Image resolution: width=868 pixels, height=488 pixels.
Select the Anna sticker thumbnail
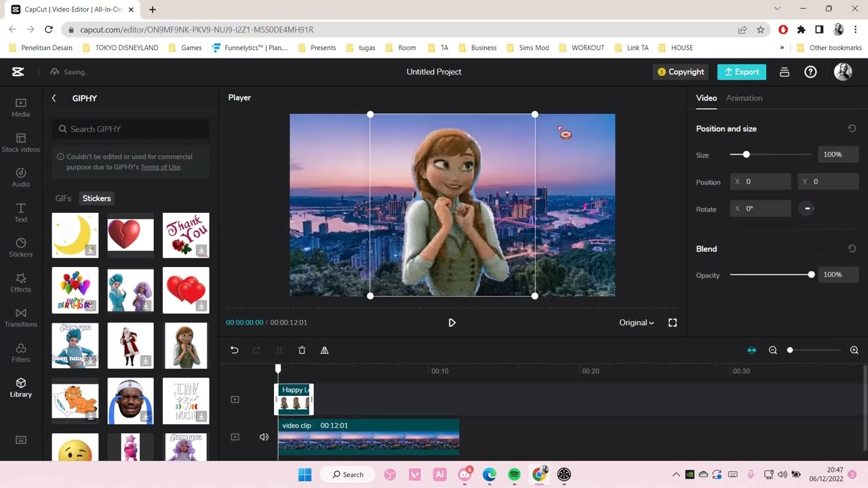[186, 346]
